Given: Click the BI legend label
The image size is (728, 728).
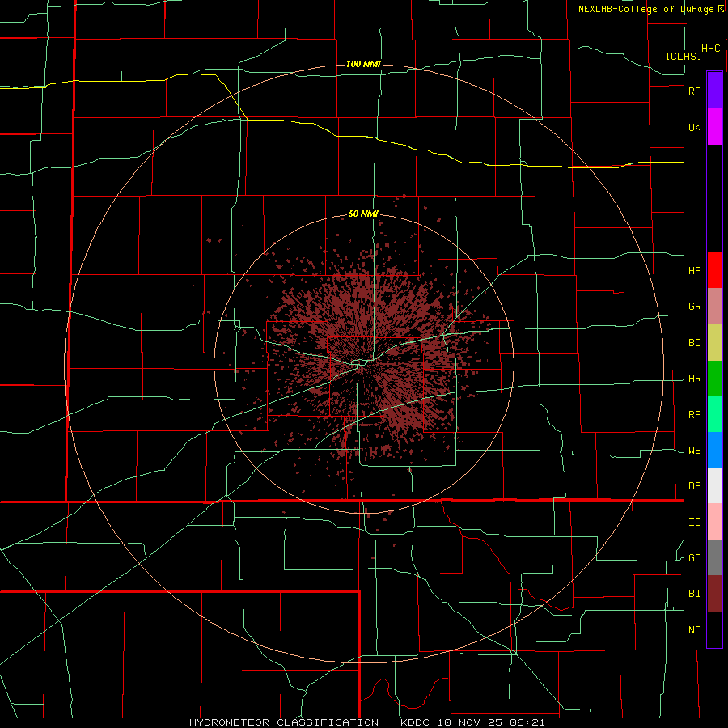Looking at the screenshot, I should [x=694, y=594].
